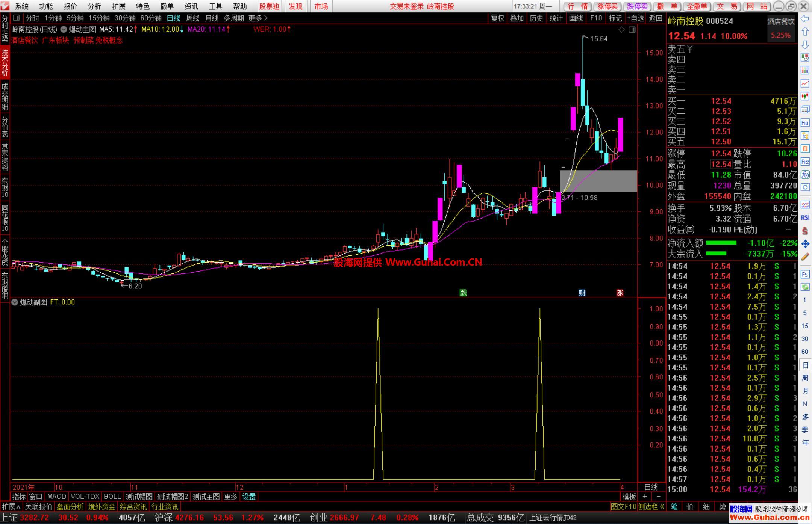Viewport: 812px width, 524px height.
Task: Open the 分析 menu
Action: pos(94,6)
